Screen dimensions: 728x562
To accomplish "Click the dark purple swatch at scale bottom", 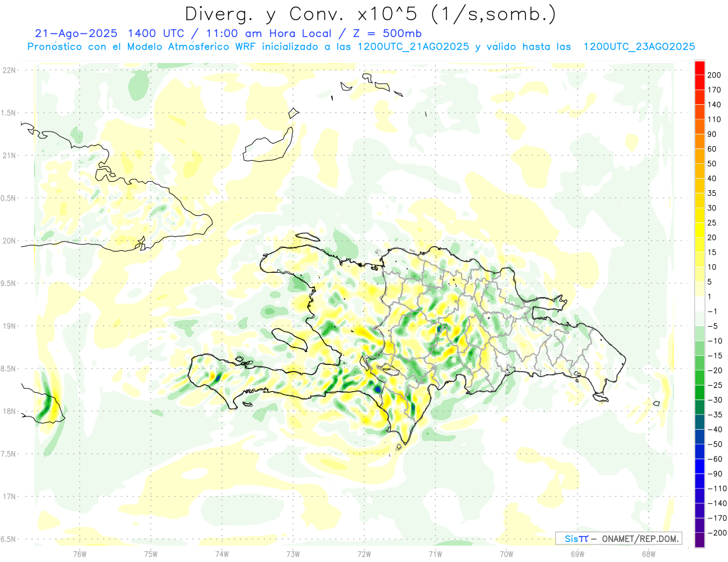I will (x=699, y=540).
